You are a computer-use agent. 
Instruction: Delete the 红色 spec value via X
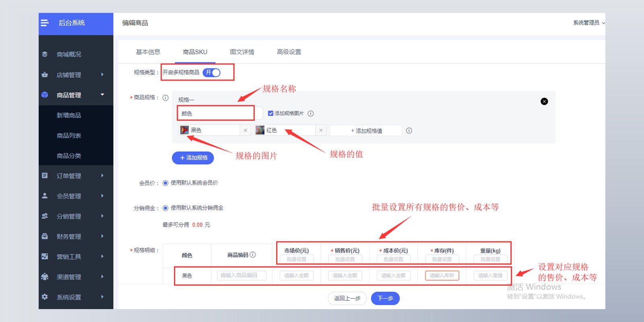click(x=321, y=130)
